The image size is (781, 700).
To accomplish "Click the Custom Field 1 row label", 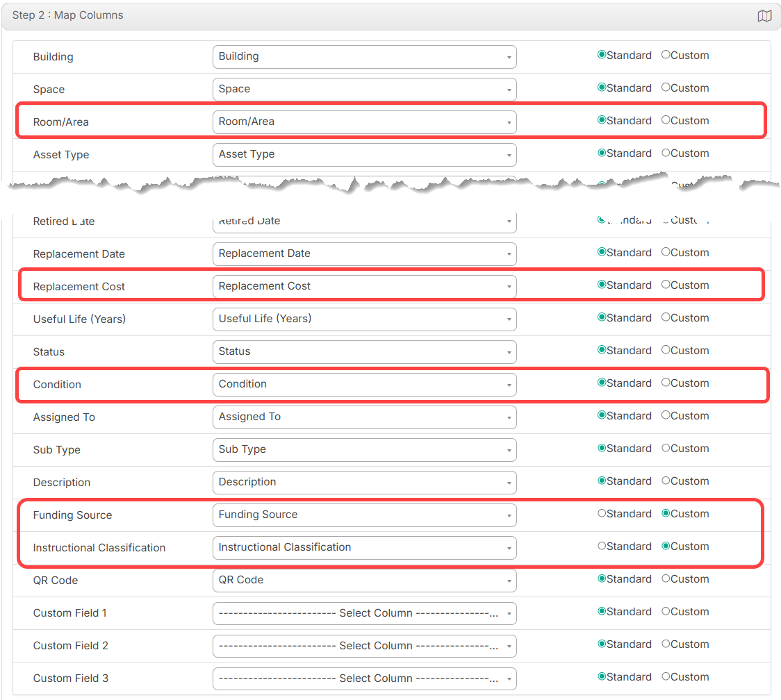I will (69, 613).
